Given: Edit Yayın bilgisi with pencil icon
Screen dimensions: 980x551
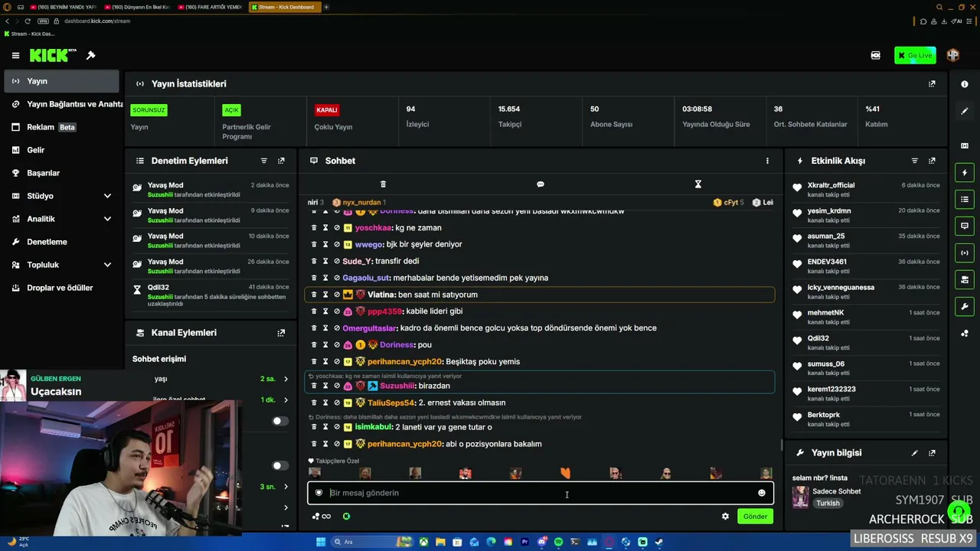Looking at the screenshot, I should pos(914,453).
